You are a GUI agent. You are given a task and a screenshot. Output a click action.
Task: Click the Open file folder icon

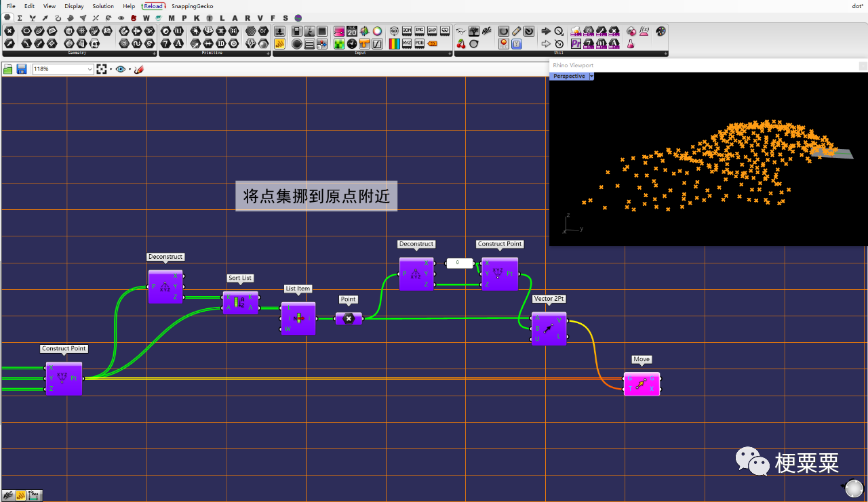point(8,69)
